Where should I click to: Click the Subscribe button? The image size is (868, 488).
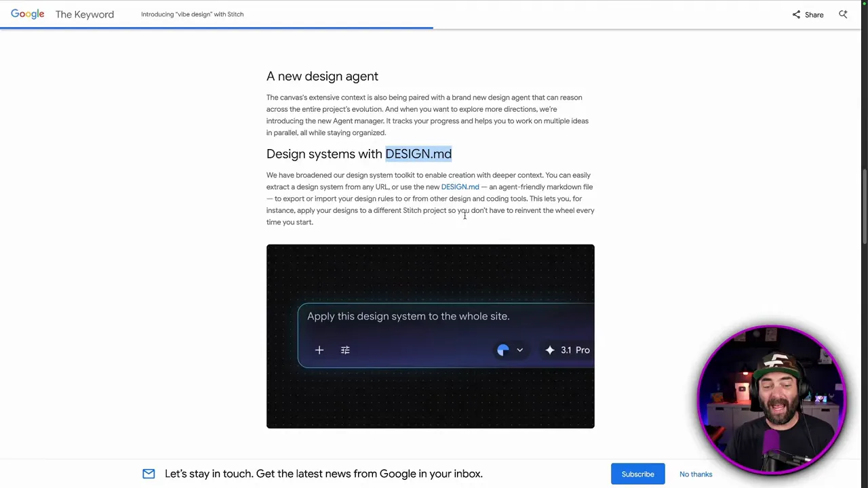pyautogui.click(x=638, y=474)
